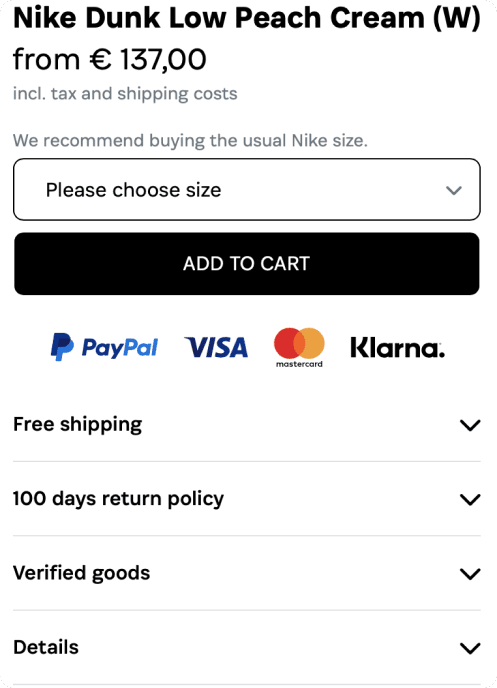Open the Details accordion label
Viewport: 497px width, 688px height.
point(46,647)
